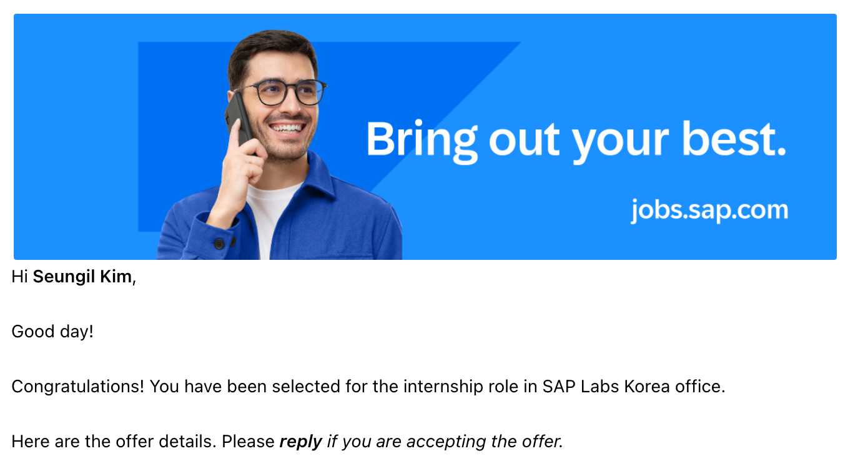Click the word "internship" in the message
The width and height of the screenshot is (868, 471).
[443, 387]
